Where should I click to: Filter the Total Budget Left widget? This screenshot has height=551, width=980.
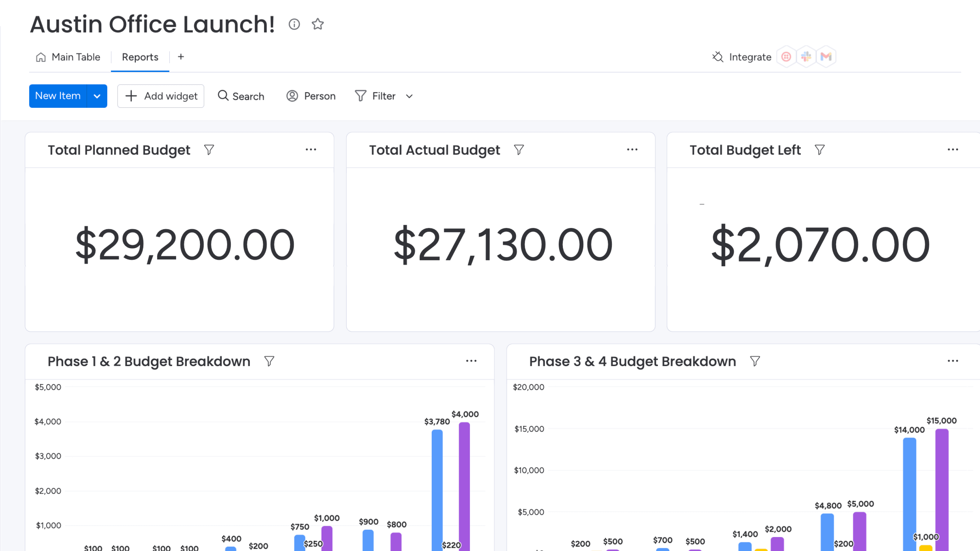point(819,150)
